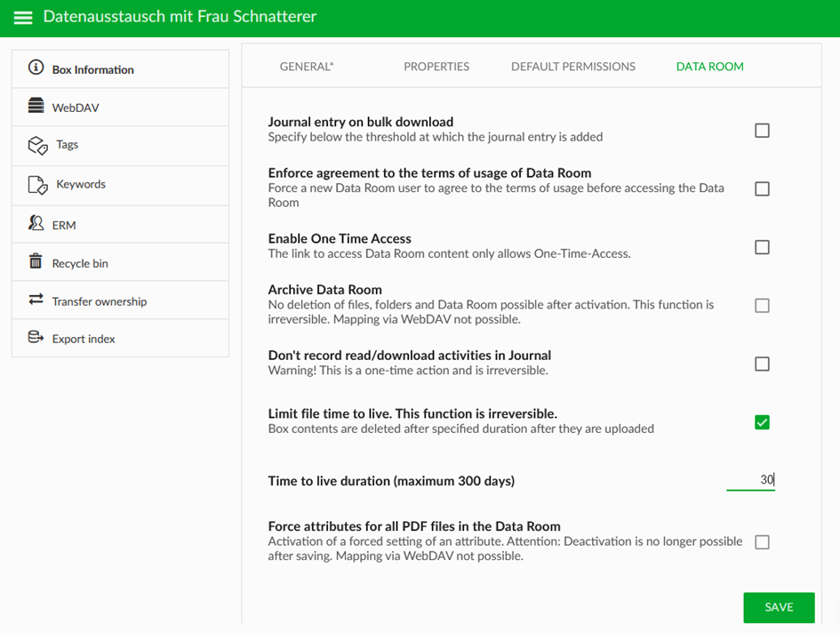Click the WebDAV server icon
Viewport: 840px width, 633px height.
[36, 106]
